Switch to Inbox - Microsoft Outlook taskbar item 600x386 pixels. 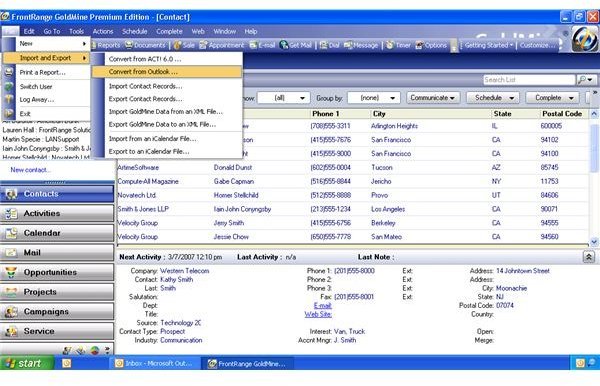tap(156, 363)
